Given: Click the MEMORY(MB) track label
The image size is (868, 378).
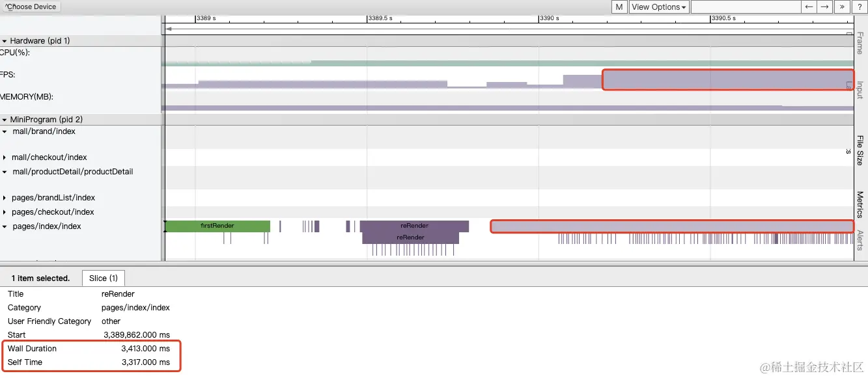Looking at the screenshot, I should (x=27, y=97).
